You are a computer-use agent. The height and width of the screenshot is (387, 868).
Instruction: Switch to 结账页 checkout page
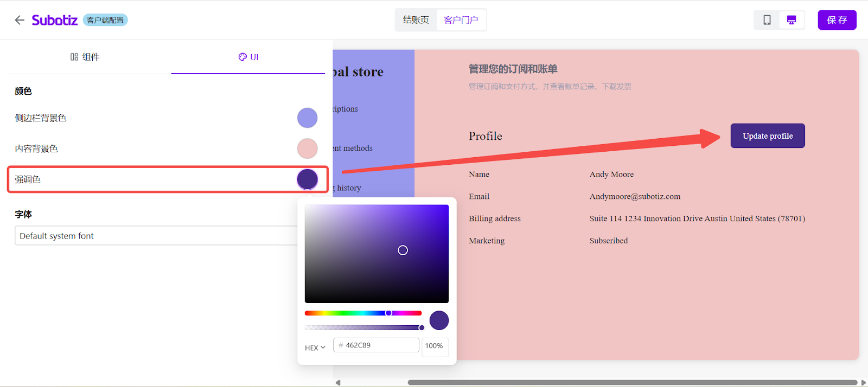coord(416,20)
